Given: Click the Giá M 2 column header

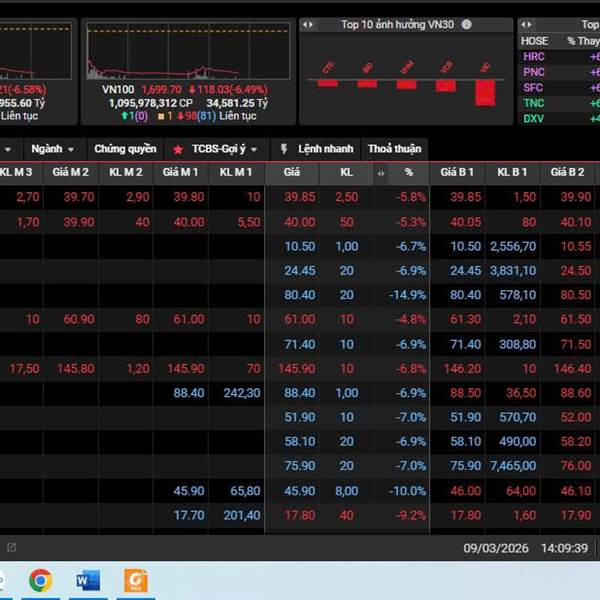Looking at the screenshot, I should click(70, 172).
